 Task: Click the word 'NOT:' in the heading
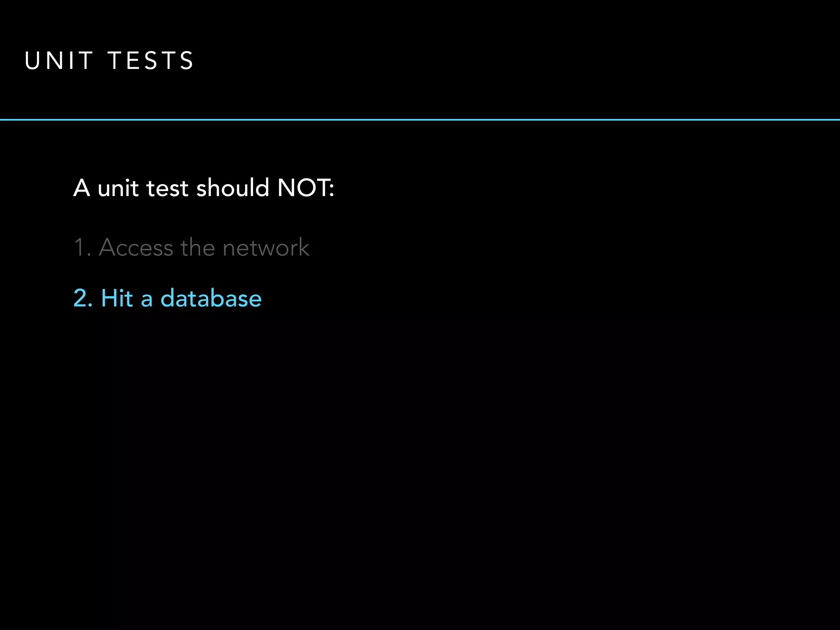pyautogui.click(x=306, y=188)
